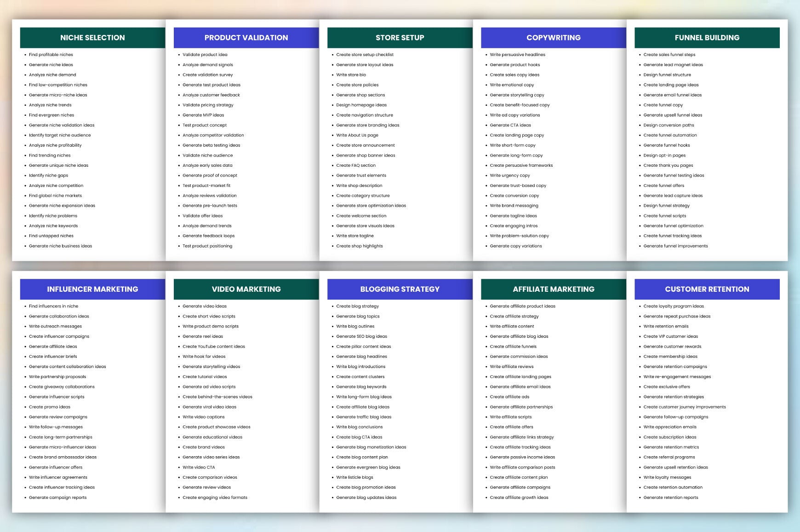Click the STORE SETUP header
Screen dimensions: 800x532
point(400,38)
